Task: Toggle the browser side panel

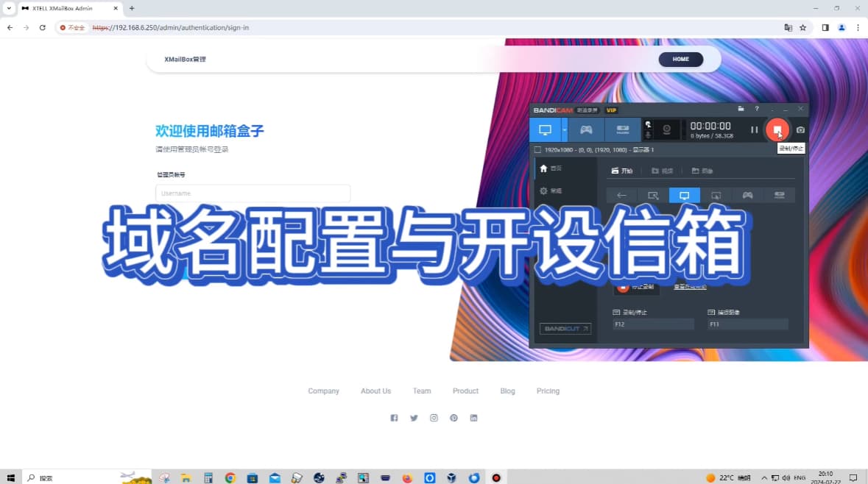Action: click(825, 28)
